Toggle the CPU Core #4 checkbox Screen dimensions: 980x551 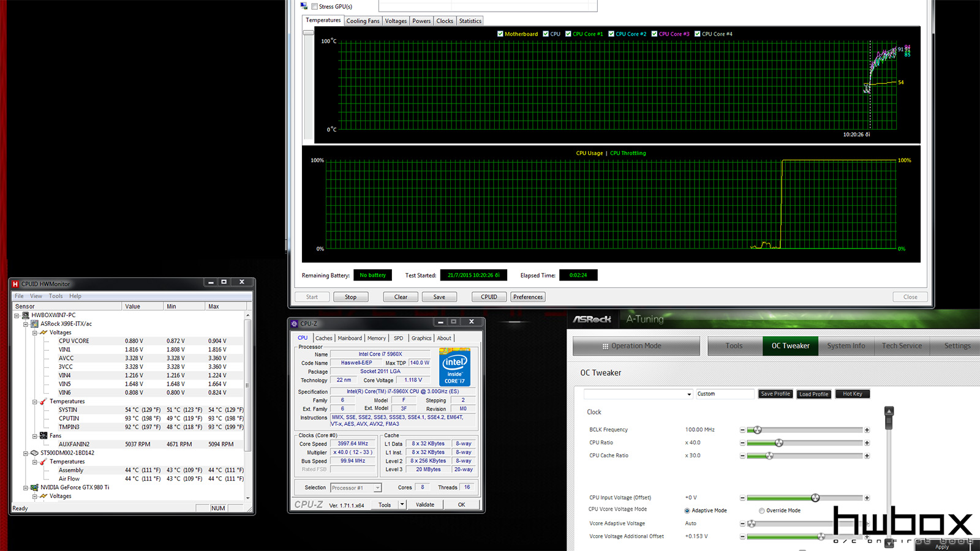coord(698,34)
